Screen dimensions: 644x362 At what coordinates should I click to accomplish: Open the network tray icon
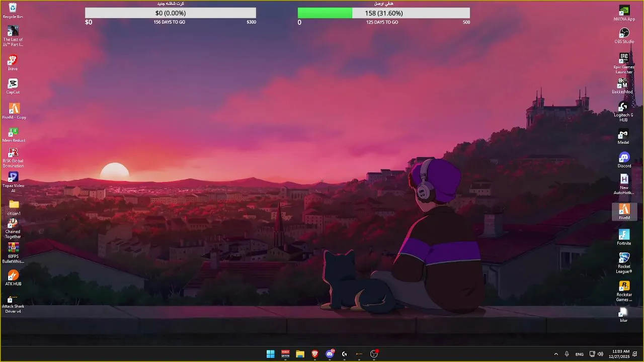click(x=592, y=354)
